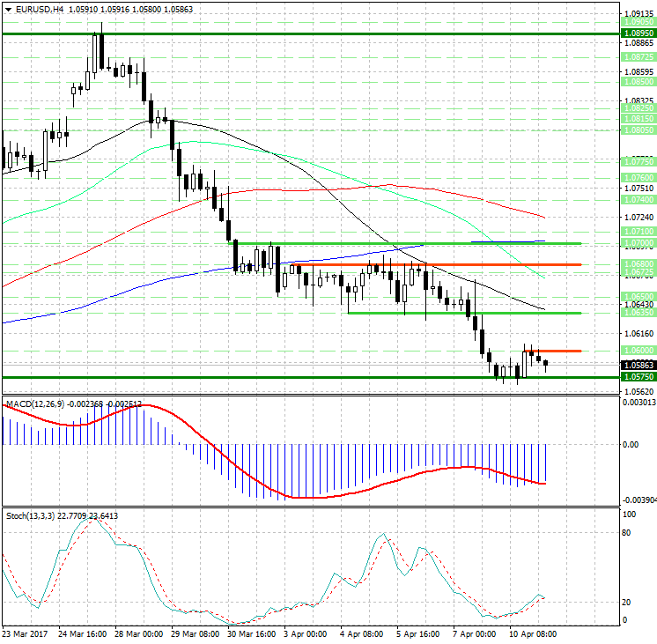The width and height of the screenshot is (657, 644).
Task: Select the orange resistance line at 1.06800
Action: coord(436,264)
